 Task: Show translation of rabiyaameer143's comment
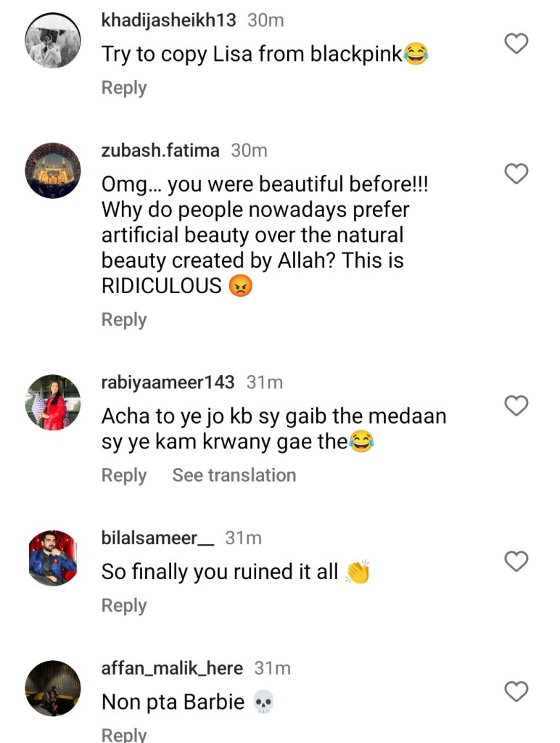(x=234, y=475)
